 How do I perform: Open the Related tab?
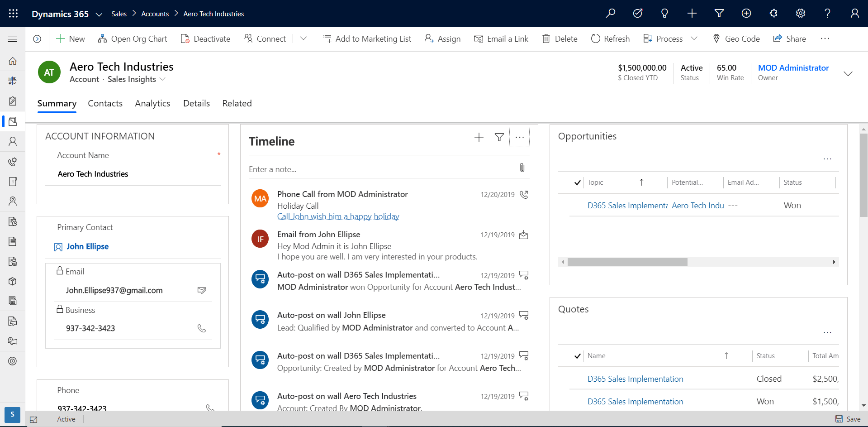(x=237, y=103)
